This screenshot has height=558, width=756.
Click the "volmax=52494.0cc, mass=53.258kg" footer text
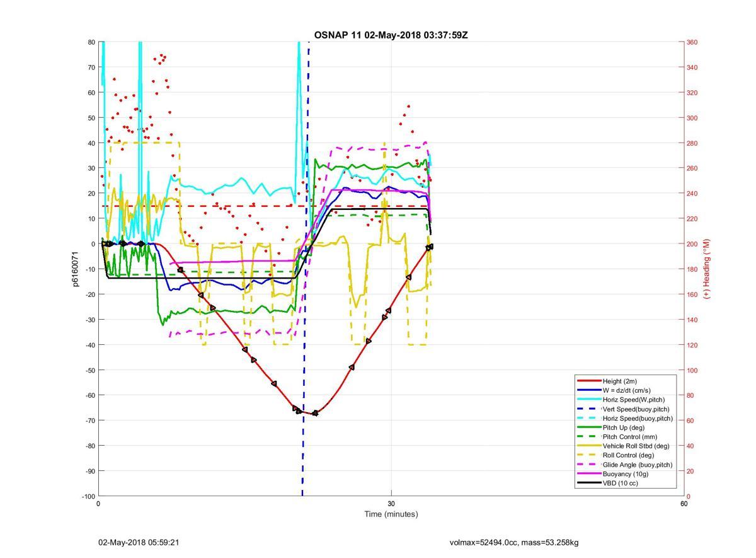click(514, 542)
